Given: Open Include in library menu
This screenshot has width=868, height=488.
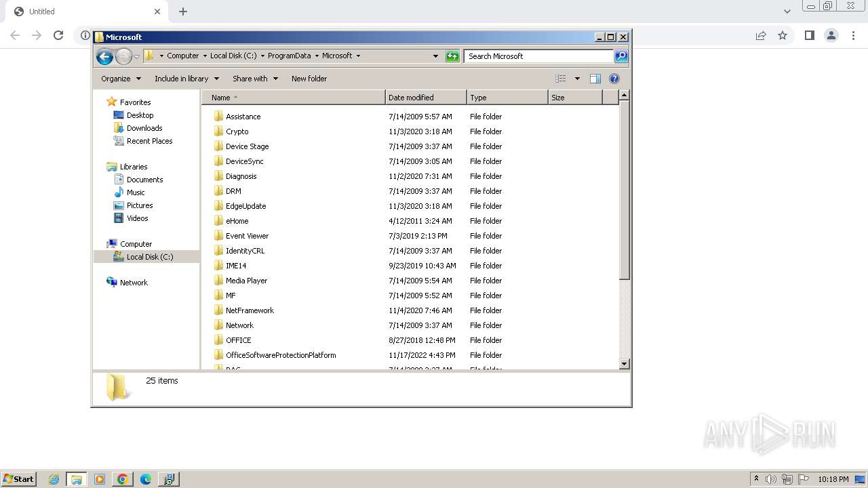Looking at the screenshot, I should coord(186,79).
